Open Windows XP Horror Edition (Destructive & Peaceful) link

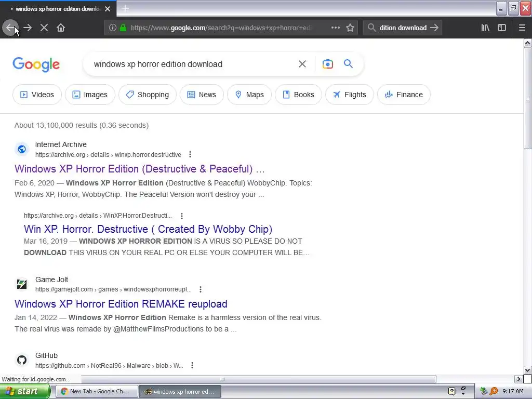(139, 169)
